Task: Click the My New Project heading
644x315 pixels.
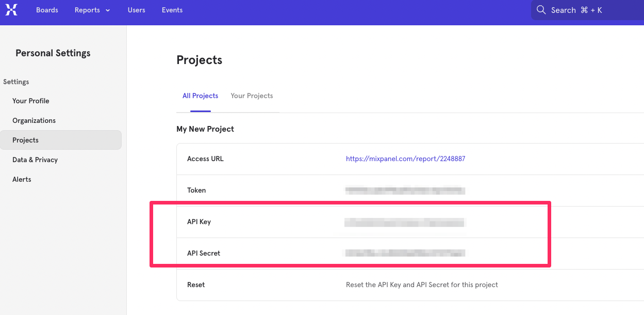Action: click(x=205, y=129)
